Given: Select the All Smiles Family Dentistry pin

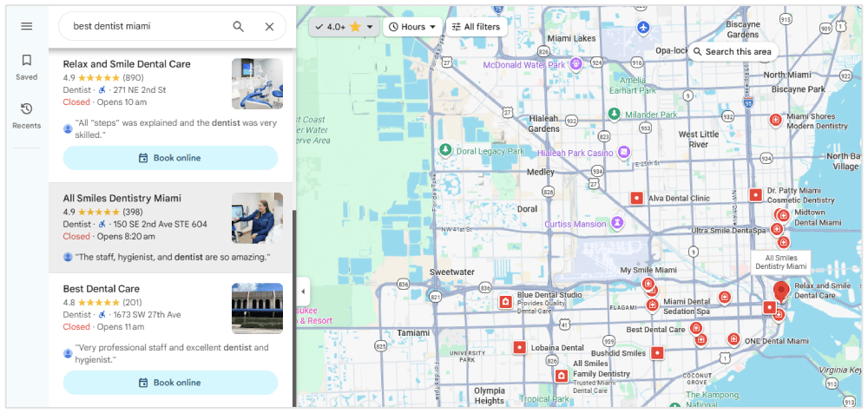Looking at the screenshot, I should [562, 377].
